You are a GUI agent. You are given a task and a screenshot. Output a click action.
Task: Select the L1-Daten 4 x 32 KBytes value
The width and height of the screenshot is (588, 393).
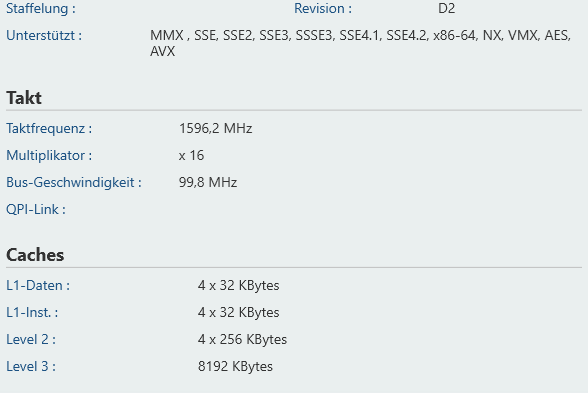[x=238, y=286]
